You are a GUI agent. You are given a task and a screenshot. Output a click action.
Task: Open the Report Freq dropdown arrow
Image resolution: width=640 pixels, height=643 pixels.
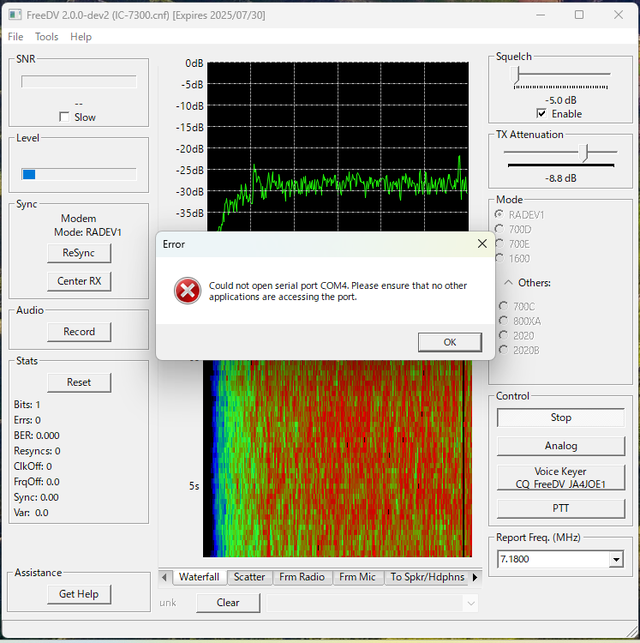point(616,559)
